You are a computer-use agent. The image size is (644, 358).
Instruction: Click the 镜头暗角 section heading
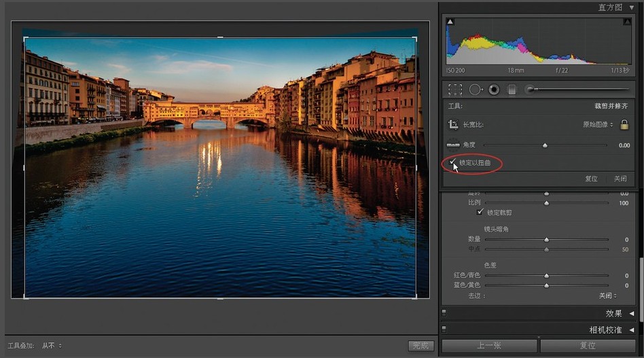click(496, 229)
